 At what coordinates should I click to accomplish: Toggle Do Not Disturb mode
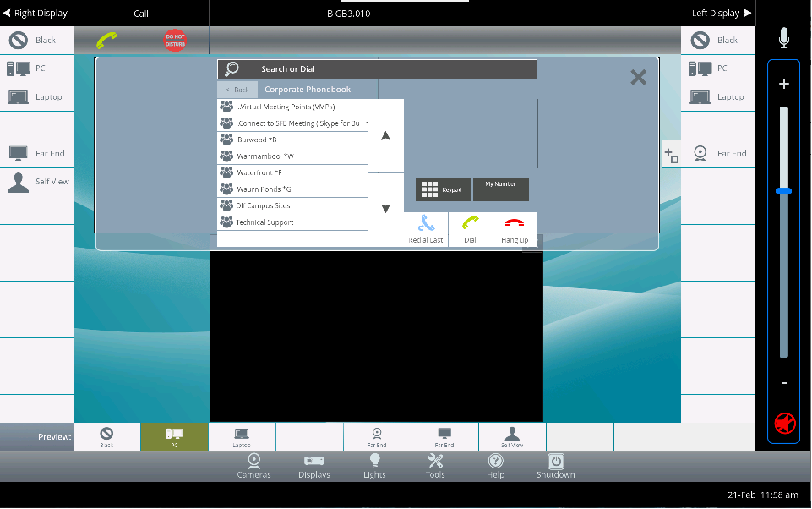coord(175,39)
